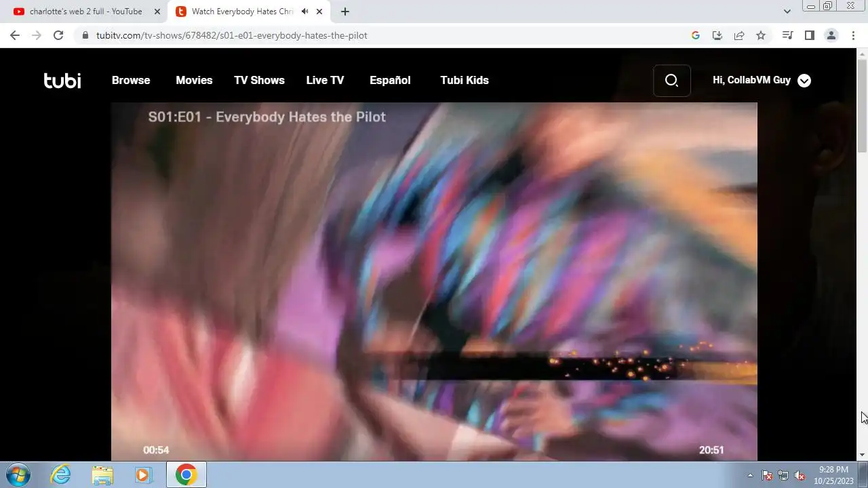Click the video player frame
The height and width of the screenshot is (488, 868).
[434, 281]
